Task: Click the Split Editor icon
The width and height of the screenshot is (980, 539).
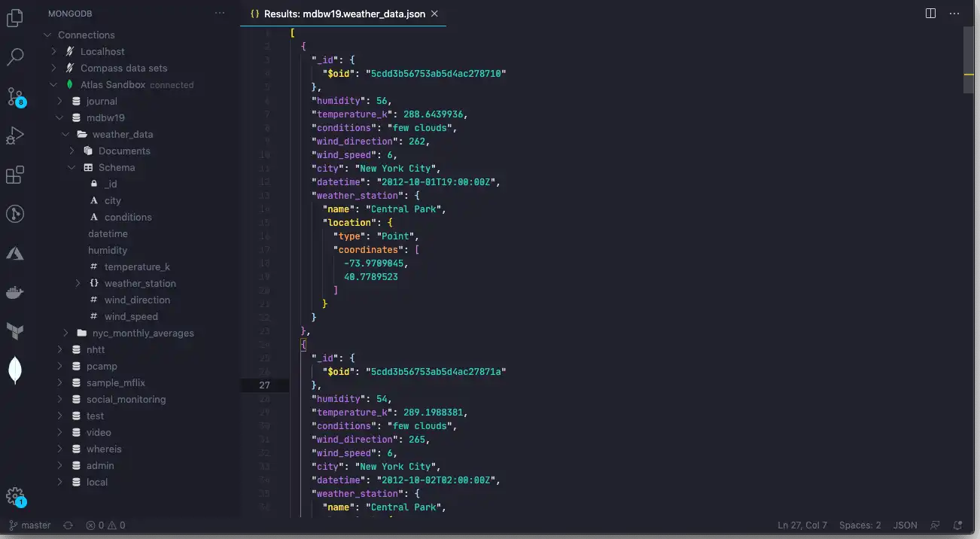Action: pyautogui.click(x=931, y=13)
